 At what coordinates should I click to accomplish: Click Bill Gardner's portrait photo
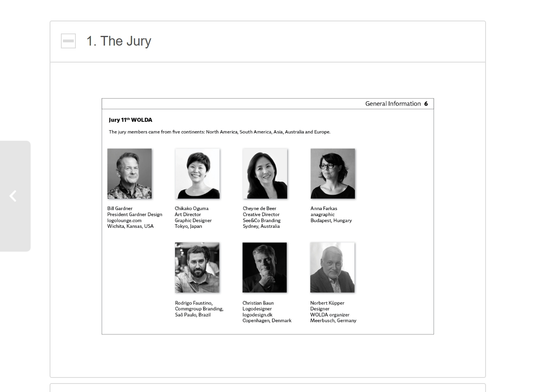pos(129,173)
